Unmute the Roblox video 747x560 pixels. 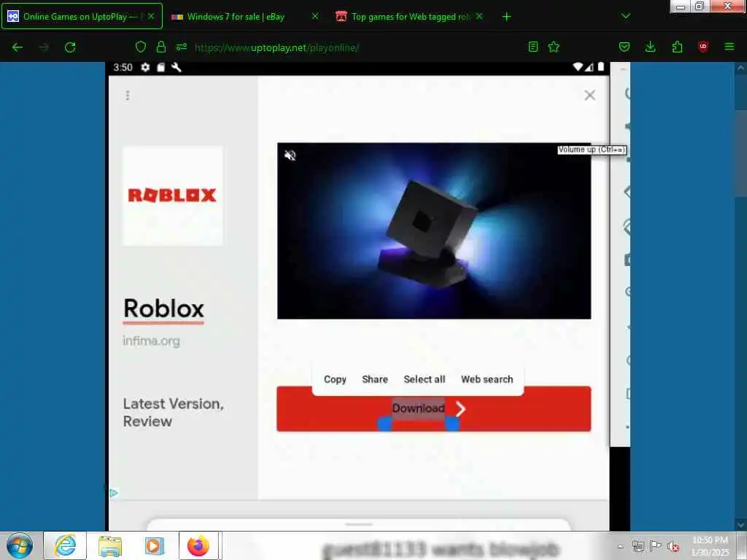coord(290,155)
